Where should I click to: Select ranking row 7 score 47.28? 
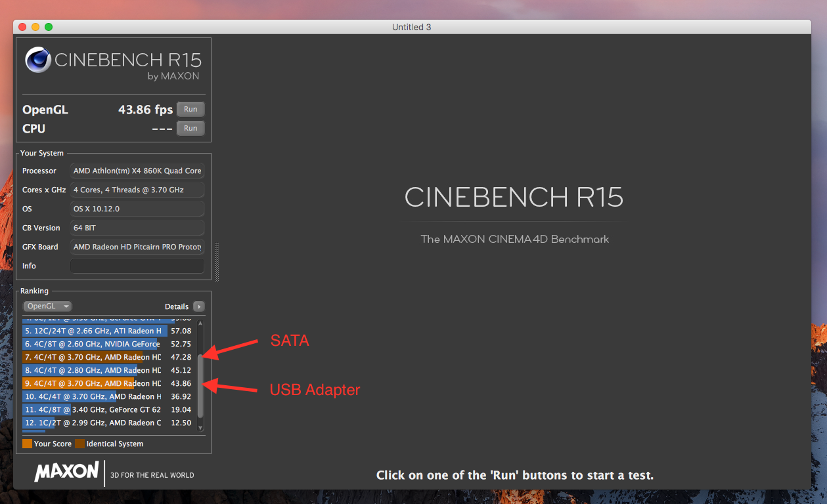coord(108,357)
